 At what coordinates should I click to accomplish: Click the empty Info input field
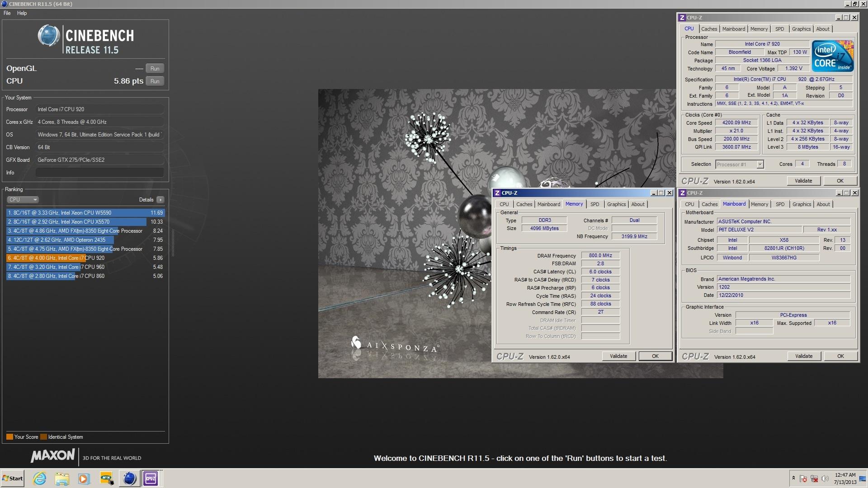pos(100,173)
